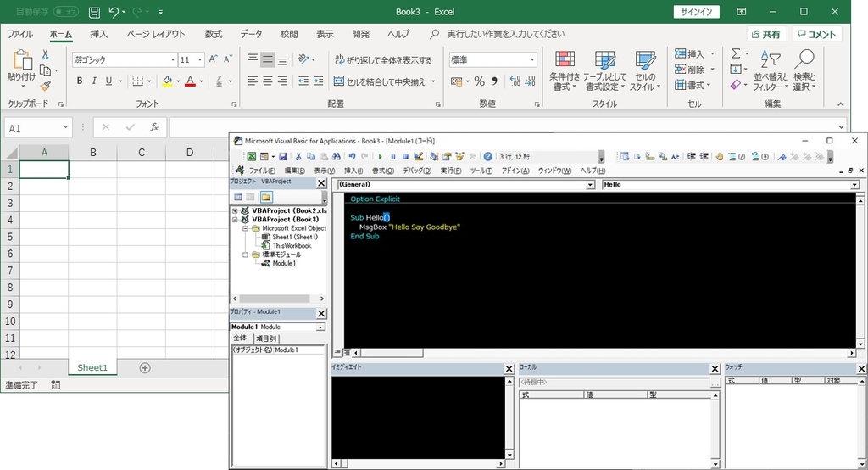The height and width of the screenshot is (470, 868).
Task: Click the Indent icon in edit toolbar
Action: pos(691,157)
